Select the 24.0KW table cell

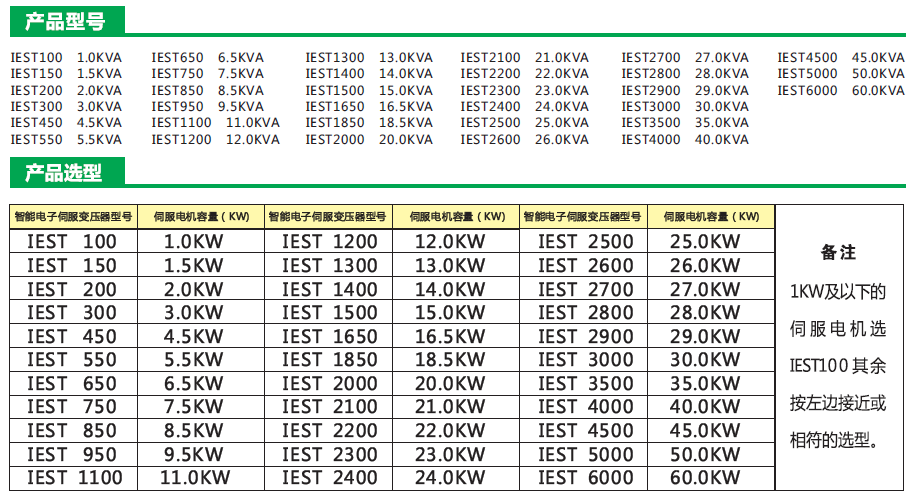pyautogui.click(x=449, y=478)
